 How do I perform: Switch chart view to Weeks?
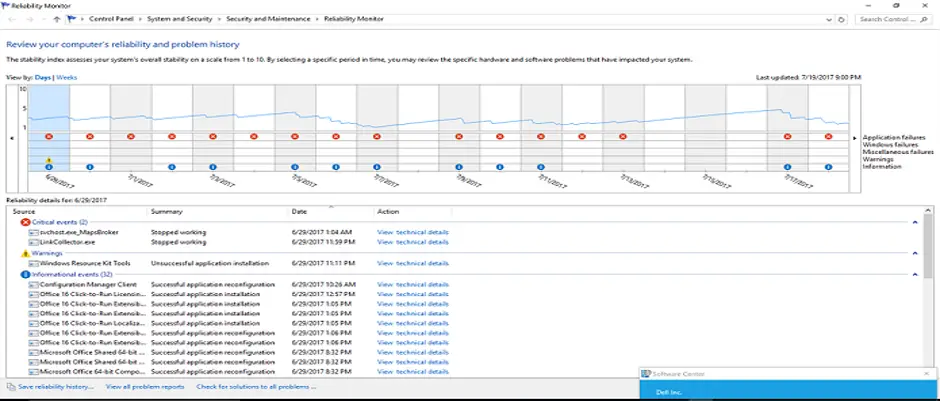(x=66, y=77)
